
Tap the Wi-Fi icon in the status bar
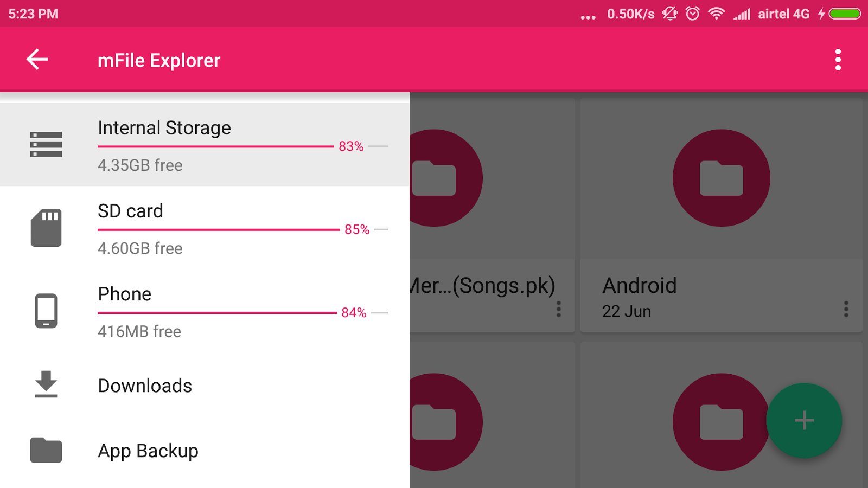pyautogui.click(x=716, y=14)
